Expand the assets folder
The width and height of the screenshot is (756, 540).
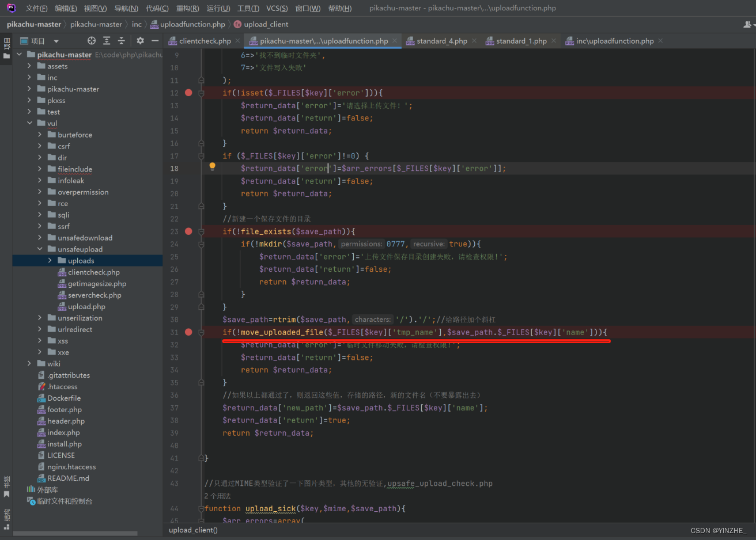29,66
